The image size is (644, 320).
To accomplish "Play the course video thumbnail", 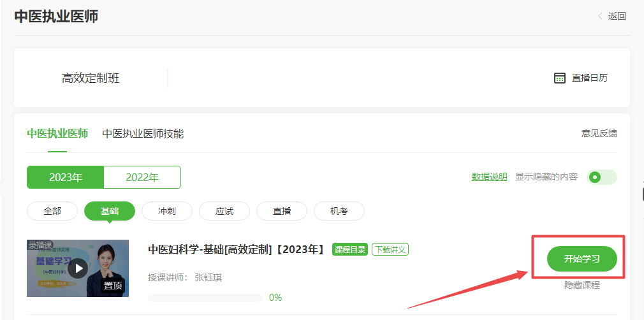I will click(78, 268).
